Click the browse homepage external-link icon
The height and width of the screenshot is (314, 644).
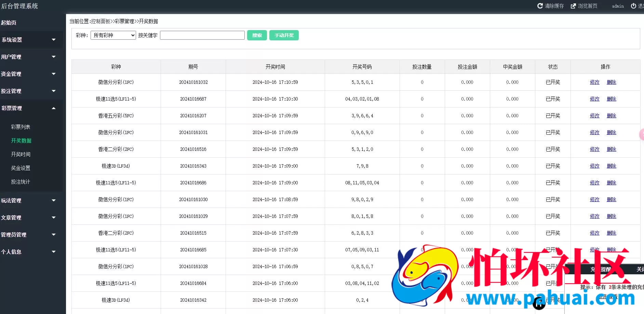[x=573, y=6]
